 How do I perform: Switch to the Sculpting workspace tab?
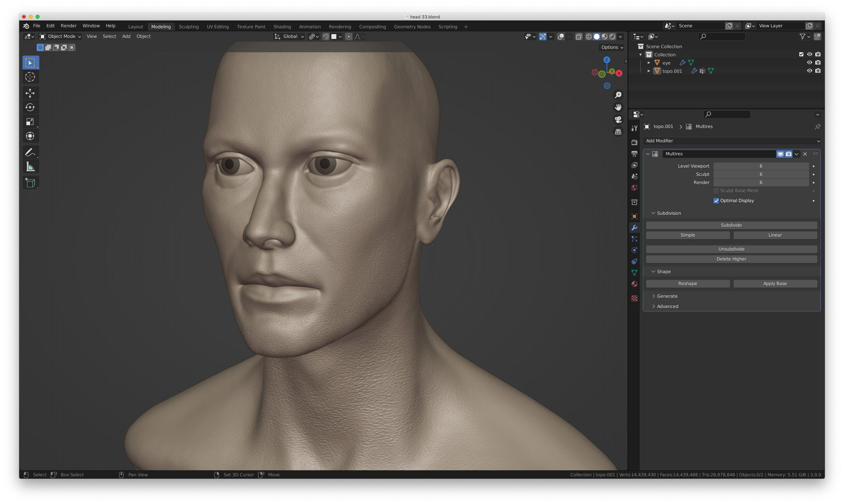click(189, 27)
